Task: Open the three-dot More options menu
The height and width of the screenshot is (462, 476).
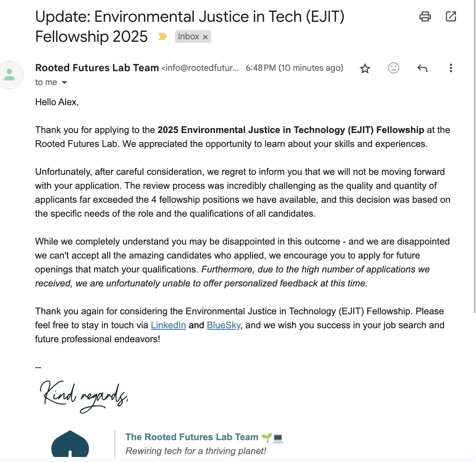Action: click(451, 68)
